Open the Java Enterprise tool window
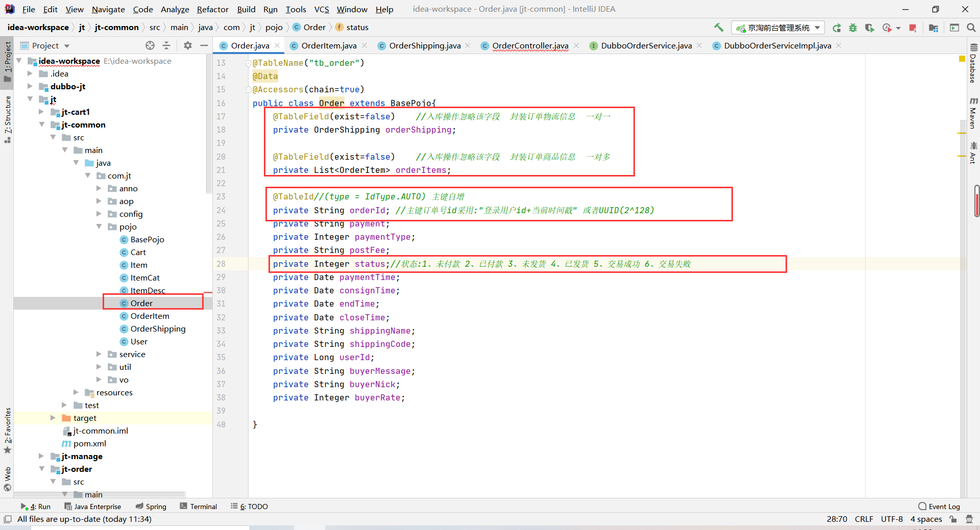Viewport: 980px width, 530px height. click(93, 507)
